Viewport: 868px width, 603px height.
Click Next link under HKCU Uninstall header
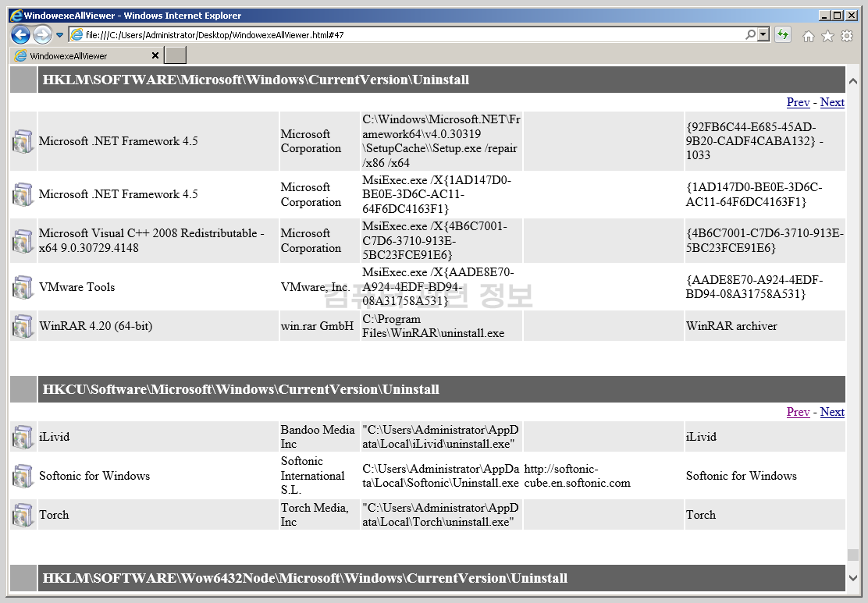832,412
